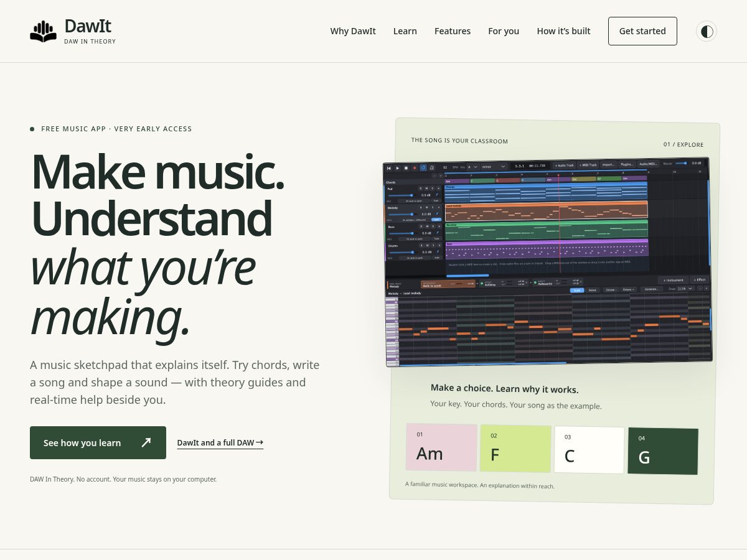
Task: Select the pink Am chord card
Action: click(x=441, y=447)
